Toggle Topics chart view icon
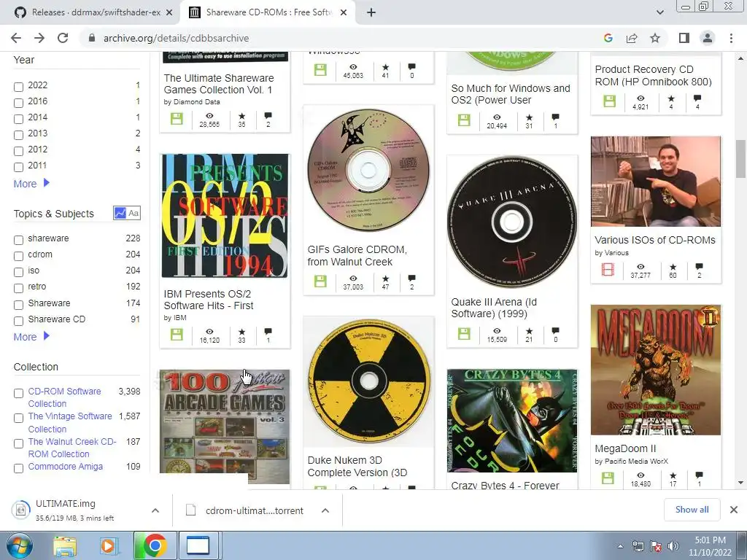The height and width of the screenshot is (560, 747). (x=120, y=213)
